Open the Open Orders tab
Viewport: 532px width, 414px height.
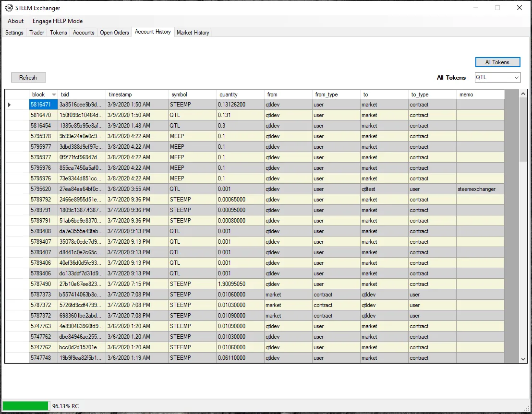coord(114,33)
